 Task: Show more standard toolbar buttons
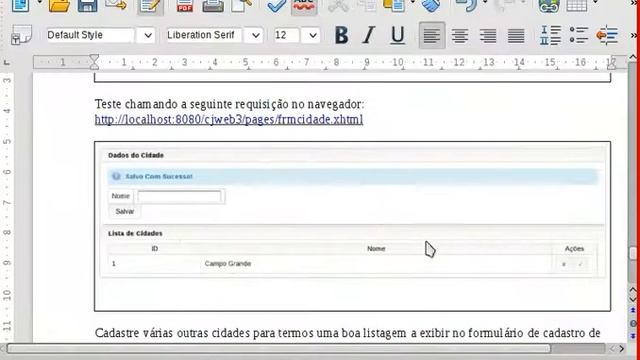point(634,3)
